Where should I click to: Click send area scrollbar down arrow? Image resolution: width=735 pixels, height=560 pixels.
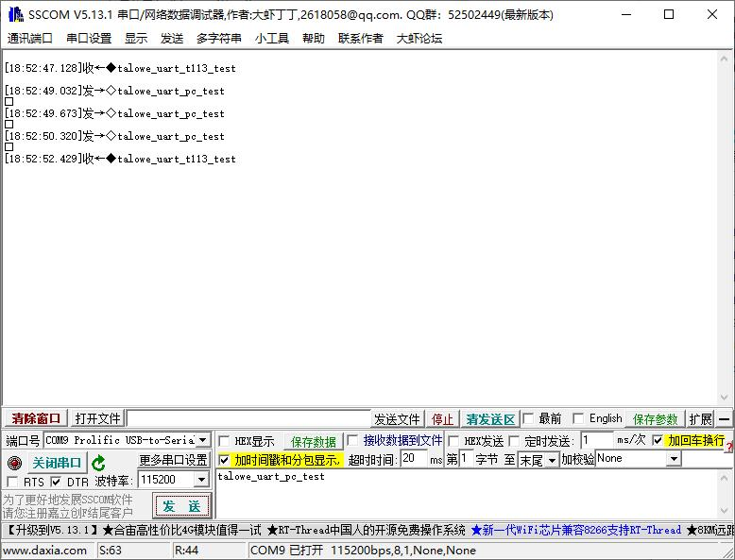click(x=724, y=511)
